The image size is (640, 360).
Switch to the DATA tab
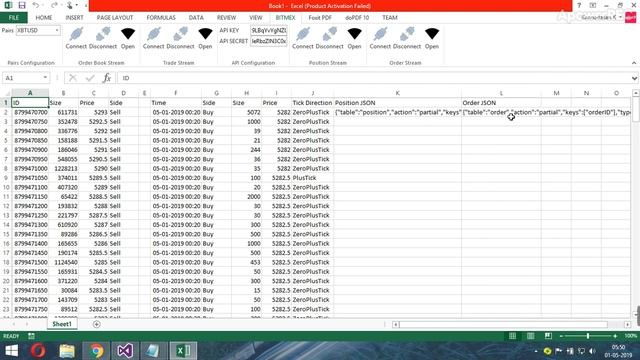click(196, 18)
